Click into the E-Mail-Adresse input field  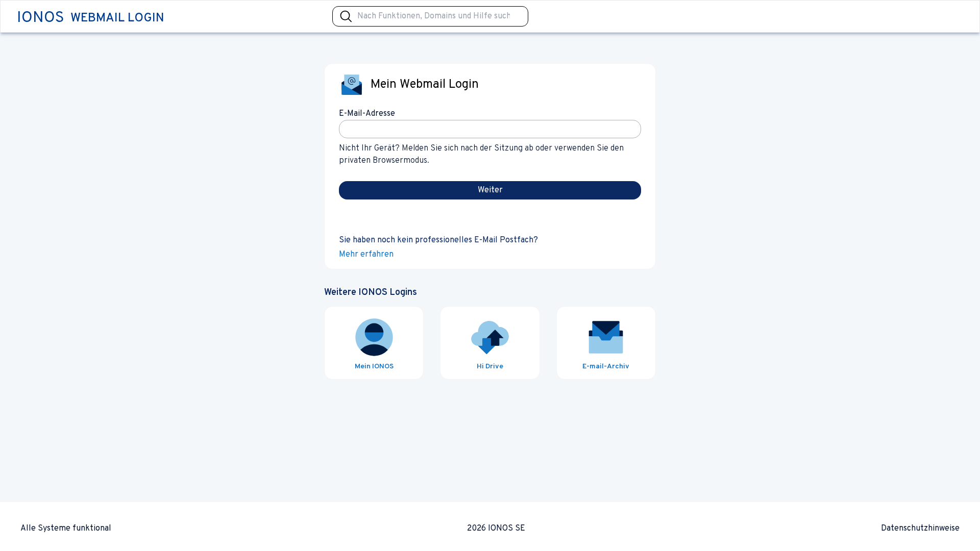(490, 129)
